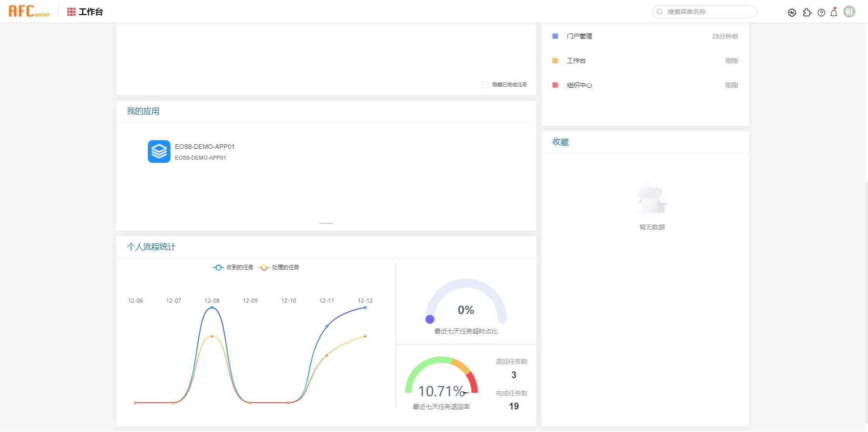Click the green user avatar
The height and width of the screenshot is (432, 868).
point(849,12)
